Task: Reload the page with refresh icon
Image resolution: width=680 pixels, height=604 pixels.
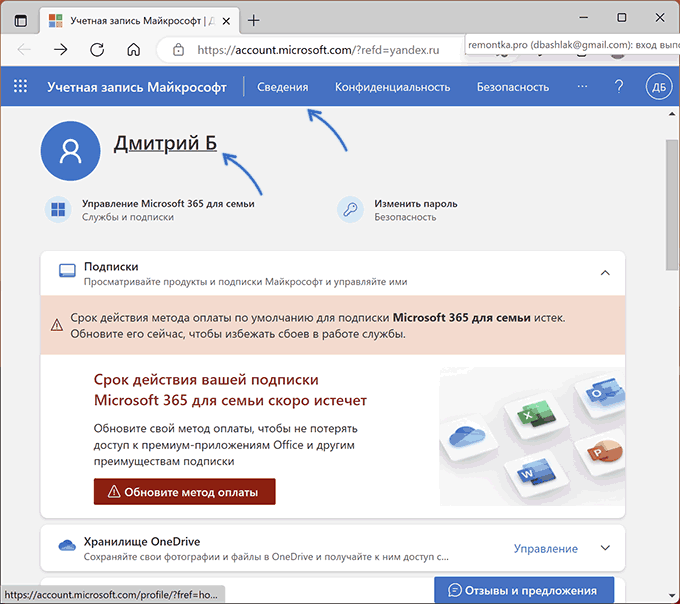Action: point(97,50)
